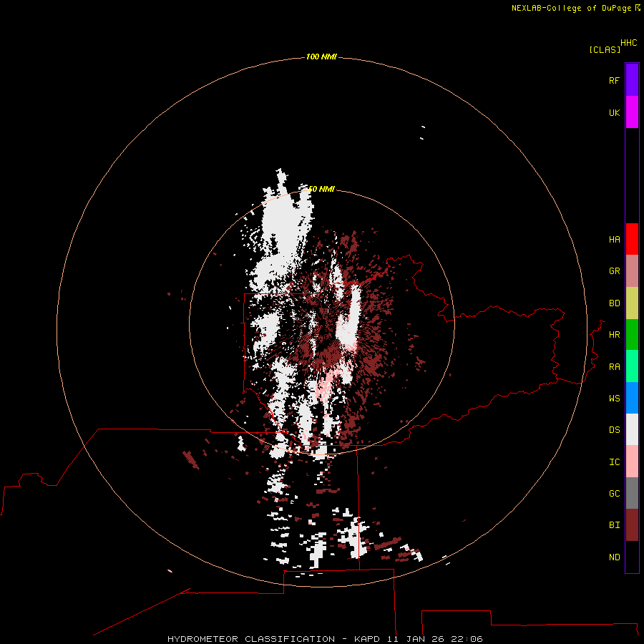Click the HA red legend color block

pyautogui.click(x=632, y=239)
